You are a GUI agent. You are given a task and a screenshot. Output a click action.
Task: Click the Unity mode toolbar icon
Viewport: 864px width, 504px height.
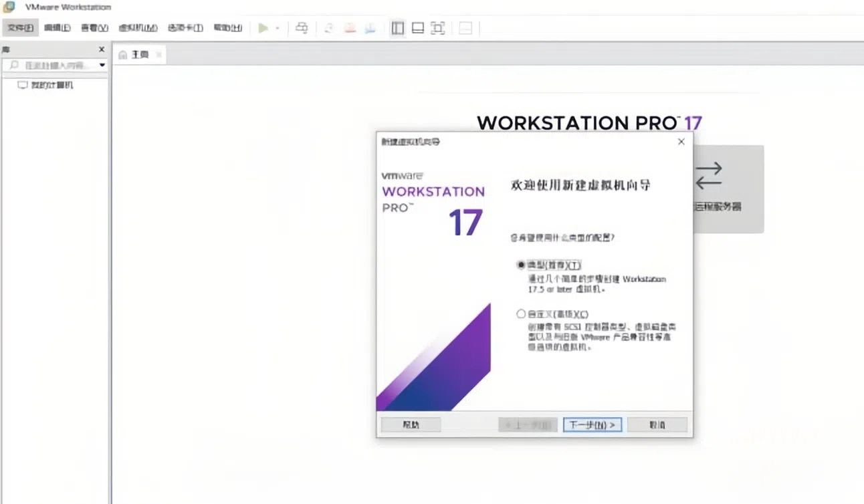click(x=464, y=28)
